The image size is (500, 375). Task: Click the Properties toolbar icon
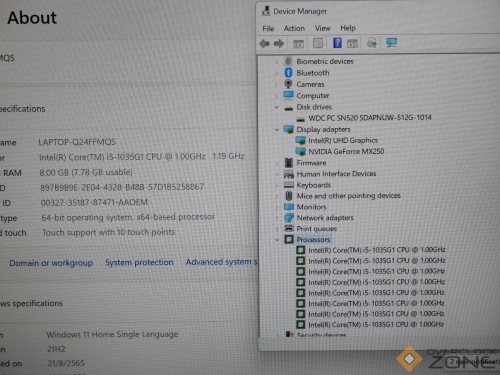[x=318, y=43]
